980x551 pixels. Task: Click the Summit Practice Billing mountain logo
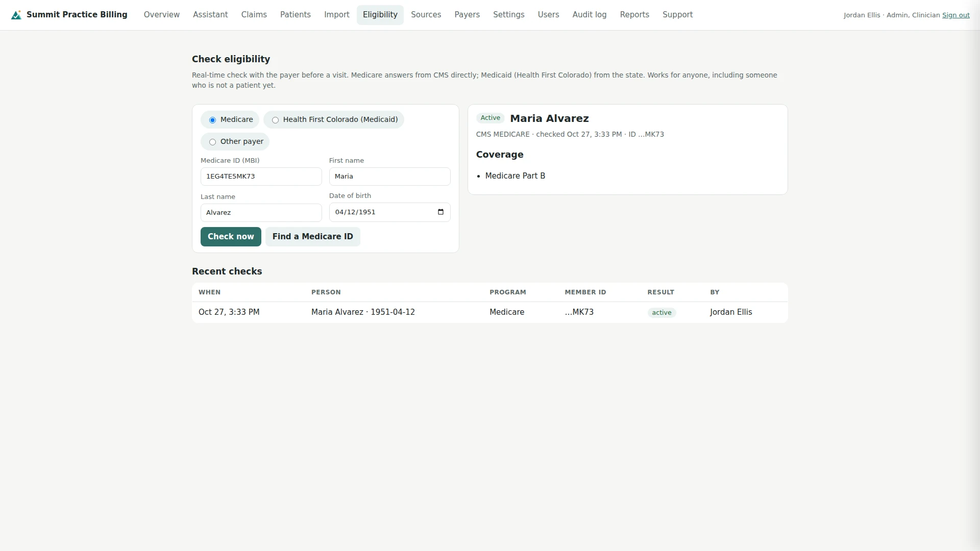coord(16,15)
